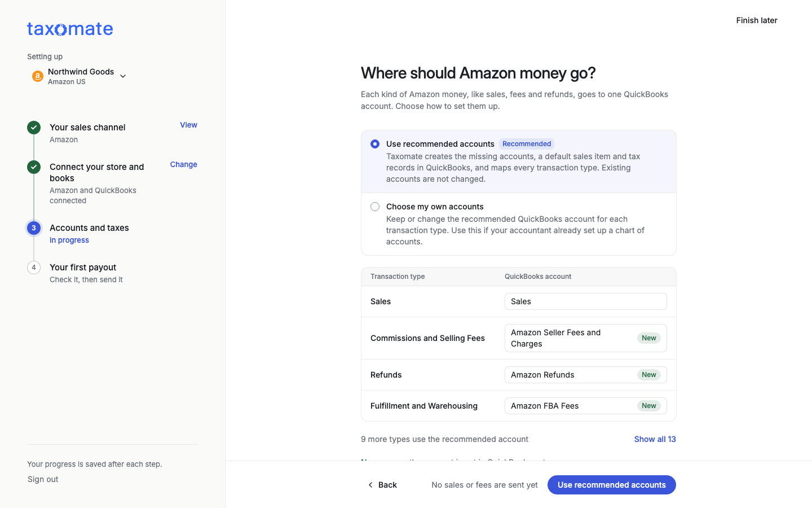Click the Refunds transaction type label
The width and height of the screenshot is (812, 508).
tap(386, 375)
